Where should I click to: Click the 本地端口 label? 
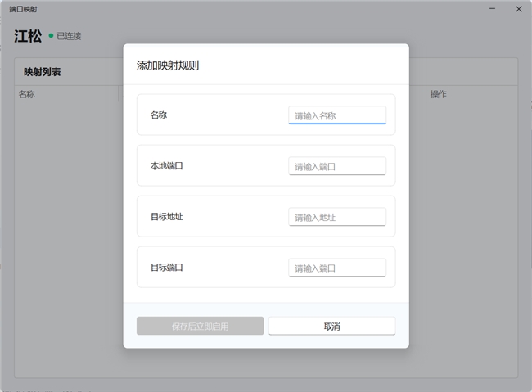167,166
